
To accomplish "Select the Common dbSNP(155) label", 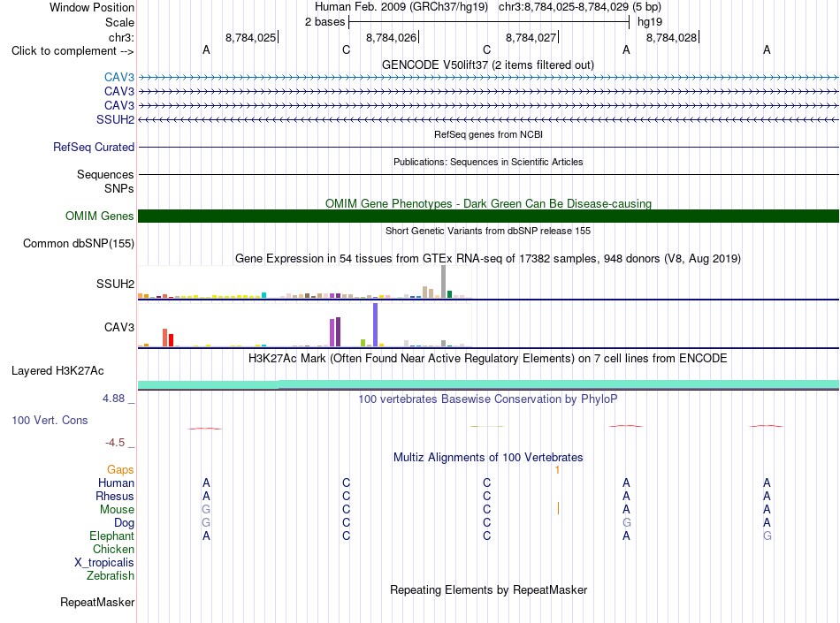I will pyautogui.click(x=78, y=244).
